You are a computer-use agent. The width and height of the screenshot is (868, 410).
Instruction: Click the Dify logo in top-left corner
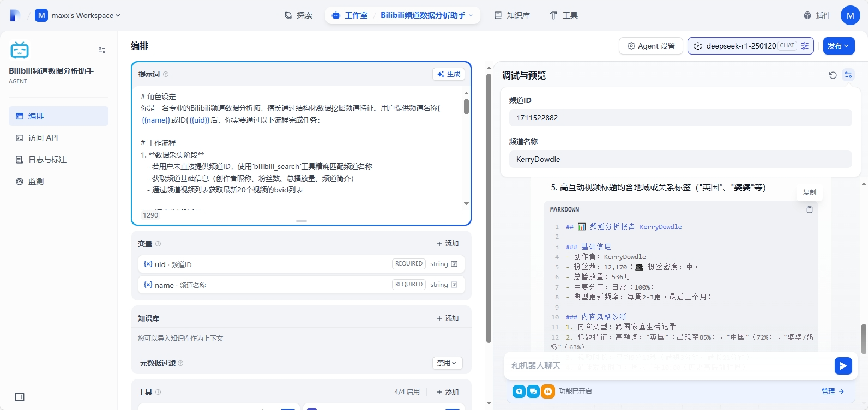point(15,15)
